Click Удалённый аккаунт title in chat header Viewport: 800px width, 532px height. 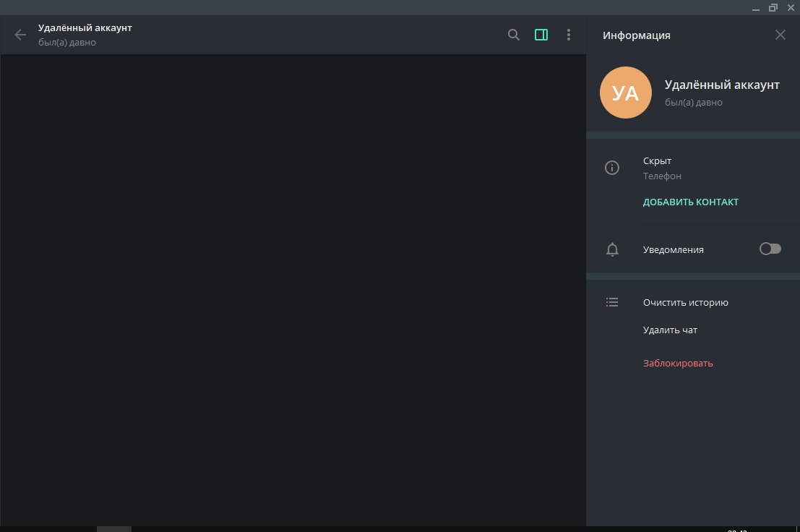point(85,28)
